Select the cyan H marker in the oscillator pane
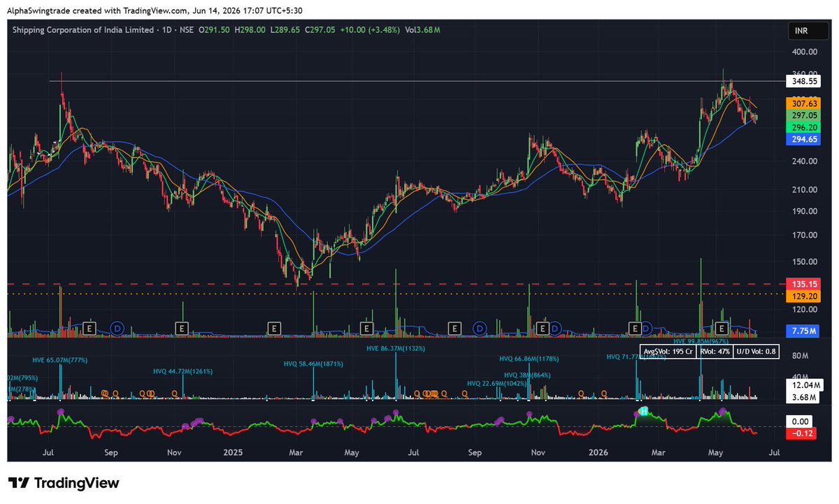This screenshot has height=504, width=839. (x=644, y=411)
